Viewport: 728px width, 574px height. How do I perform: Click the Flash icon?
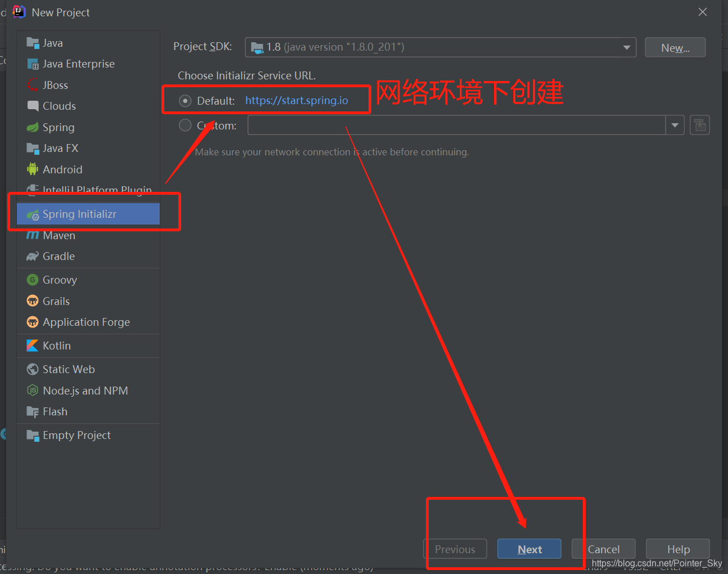[33, 412]
